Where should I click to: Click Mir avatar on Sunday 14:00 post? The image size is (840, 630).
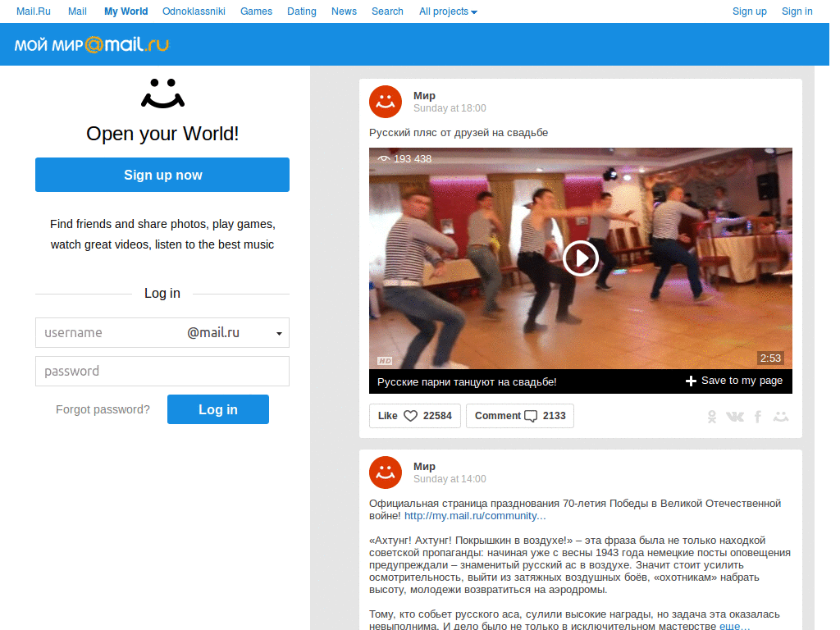(386, 472)
